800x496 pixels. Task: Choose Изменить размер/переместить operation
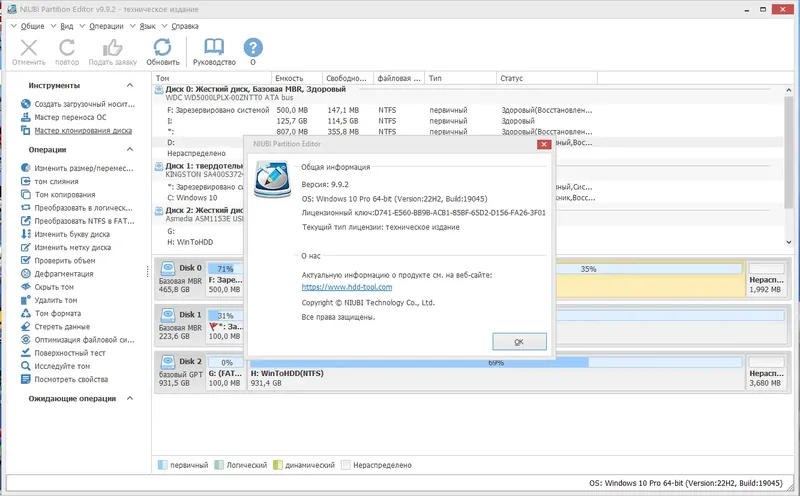77,168
